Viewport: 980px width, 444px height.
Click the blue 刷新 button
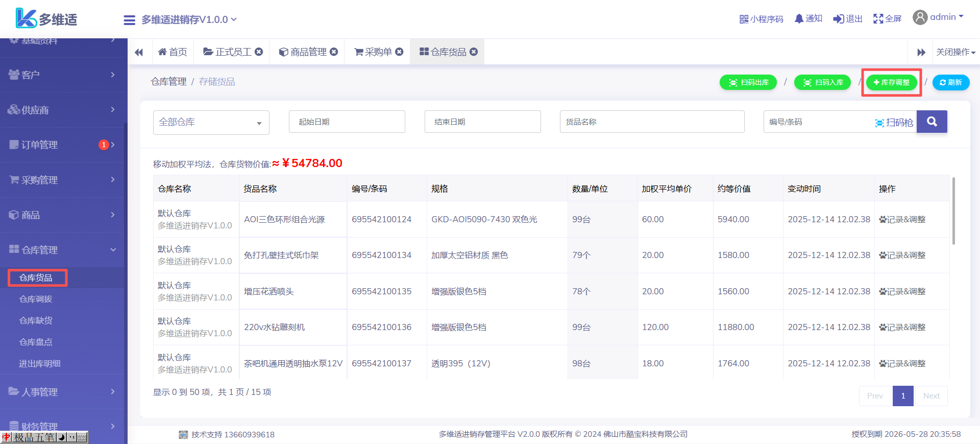coord(950,82)
